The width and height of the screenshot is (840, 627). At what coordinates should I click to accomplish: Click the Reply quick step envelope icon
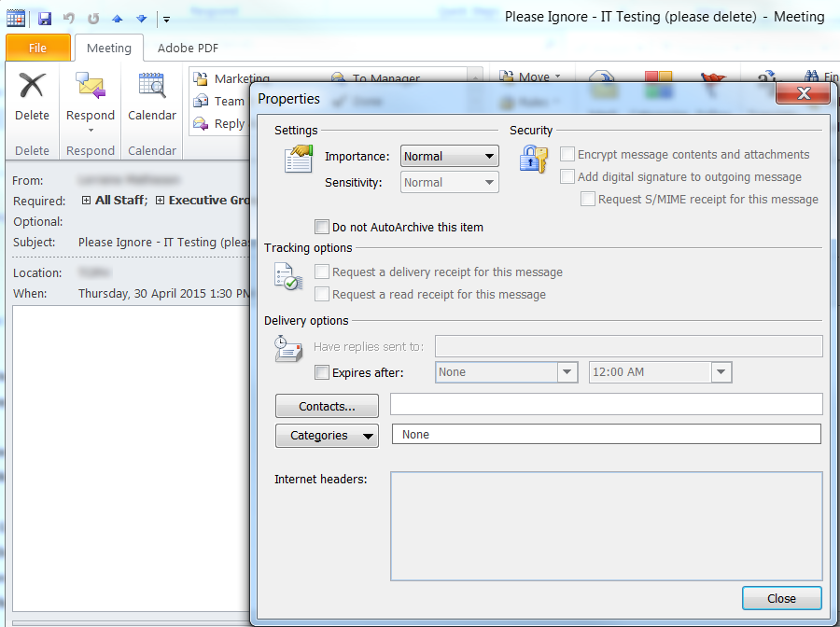coord(201,124)
